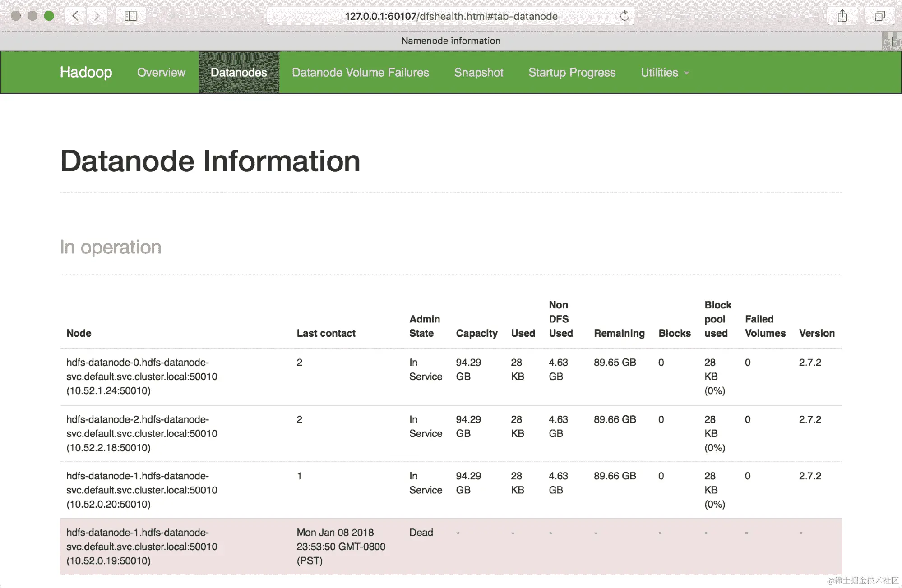
Task: Add a new tab with the plus button
Action: click(x=892, y=41)
